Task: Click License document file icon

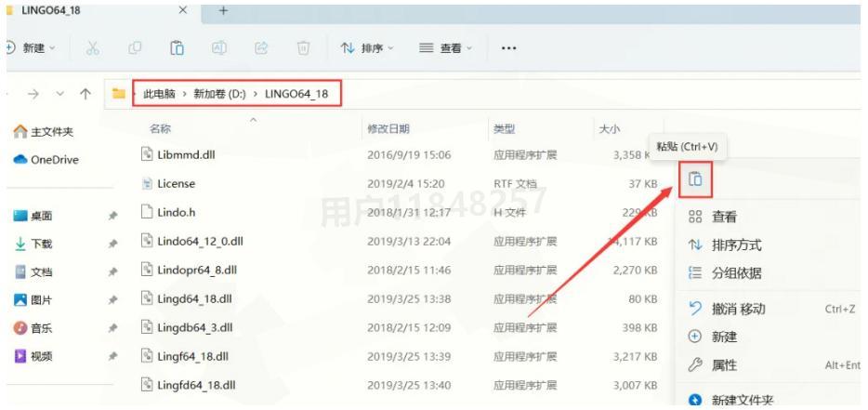Action: coord(147,183)
